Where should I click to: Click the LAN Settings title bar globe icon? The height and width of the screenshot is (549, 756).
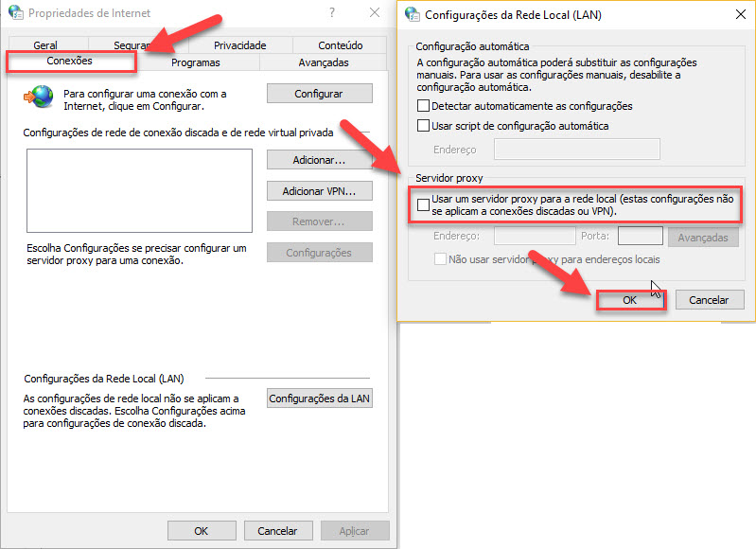413,14
